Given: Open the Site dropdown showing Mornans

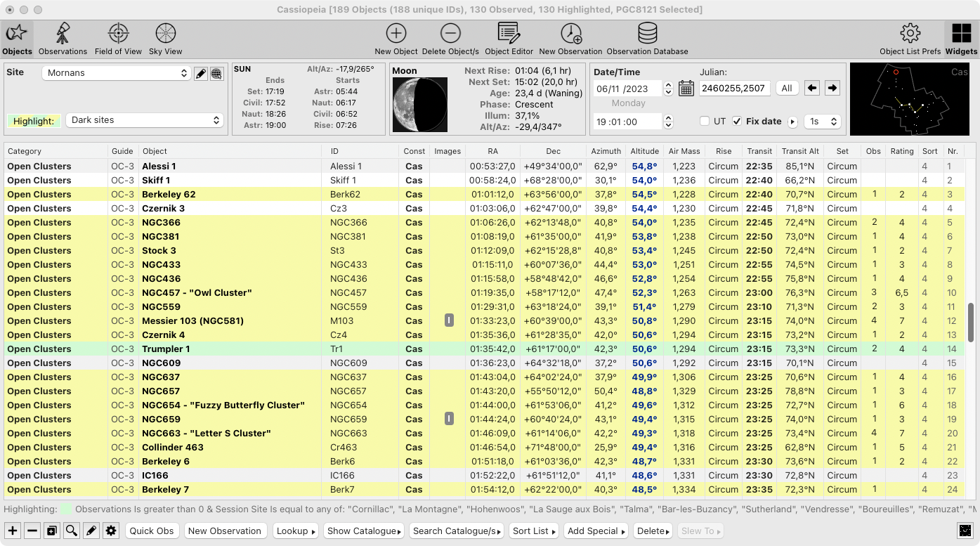Looking at the screenshot, I should (x=116, y=73).
